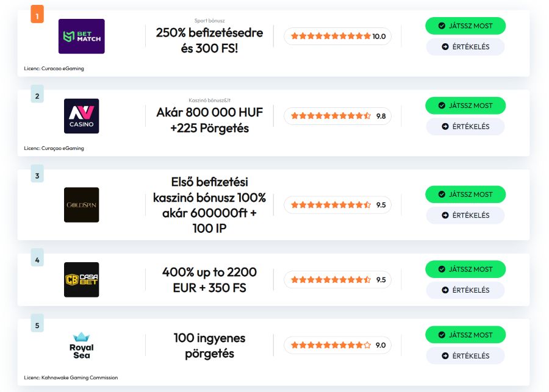This screenshot has height=392, width=549.
Task: Click the BetMatch casino logo
Action: coord(81,37)
